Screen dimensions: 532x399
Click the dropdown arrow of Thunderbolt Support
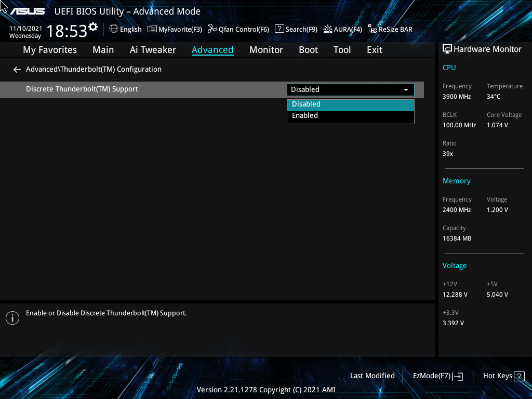tap(406, 90)
